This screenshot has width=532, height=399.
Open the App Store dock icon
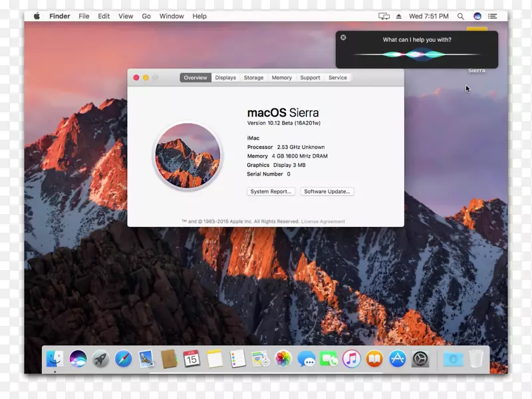[x=397, y=359]
